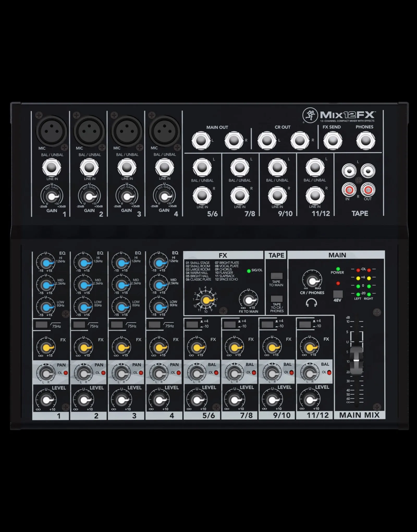Click the CR OUT right jack
The height and width of the screenshot is (532, 417).
click(x=300, y=140)
